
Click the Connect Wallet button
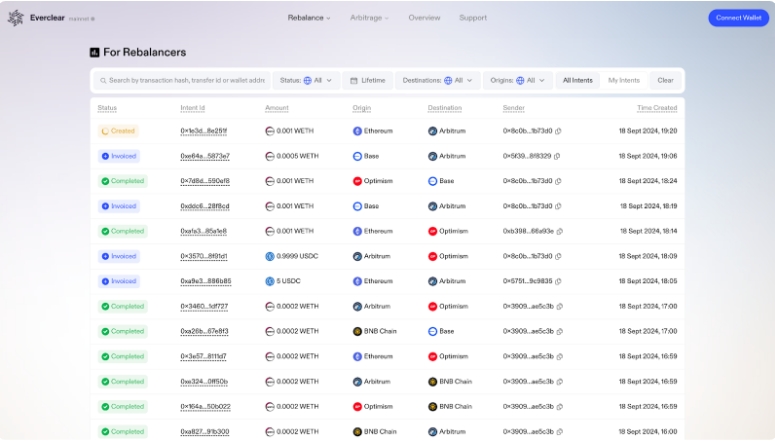tap(738, 18)
